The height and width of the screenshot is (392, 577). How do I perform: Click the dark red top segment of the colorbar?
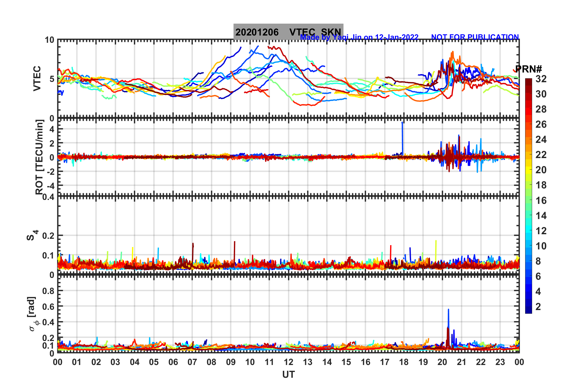tap(528, 82)
